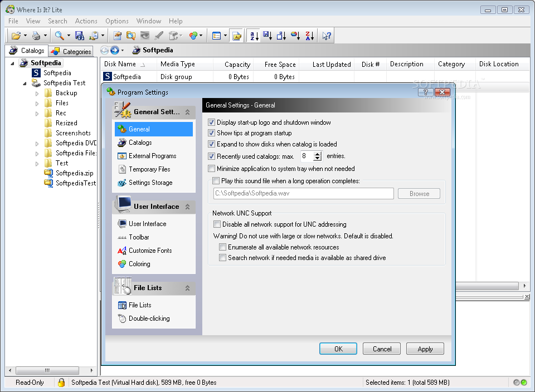Increase recent catalogs max entries spinner

(x=318, y=154)
